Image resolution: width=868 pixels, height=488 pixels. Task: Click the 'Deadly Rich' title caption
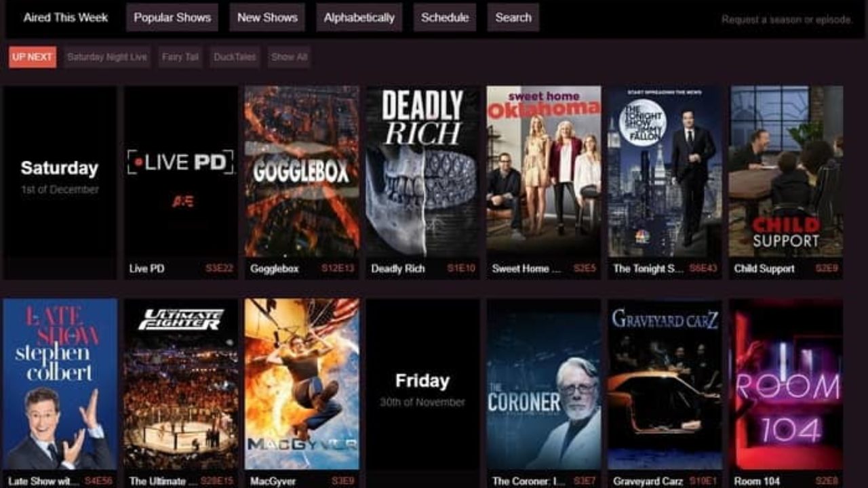coord(397,268)
